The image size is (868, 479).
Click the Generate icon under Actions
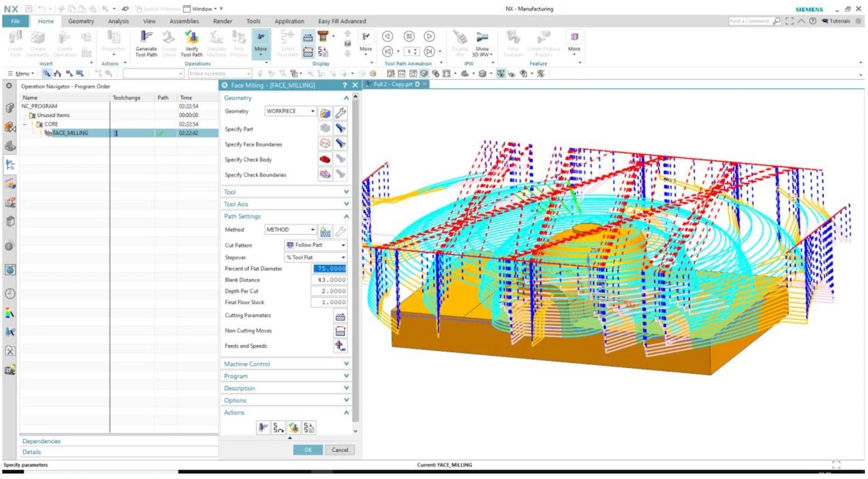coord(263,427)
